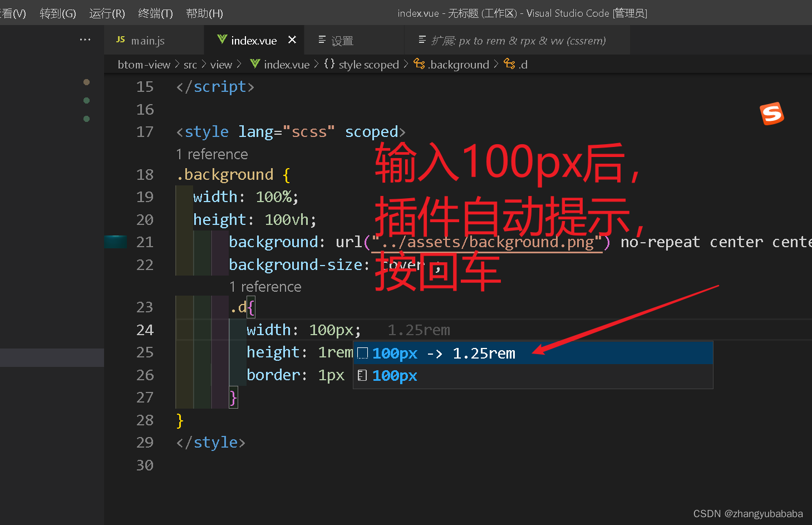Screen dimensions: 812x525
Task: Select btom-view in the breadcrumb
Action: click(144, 65)
